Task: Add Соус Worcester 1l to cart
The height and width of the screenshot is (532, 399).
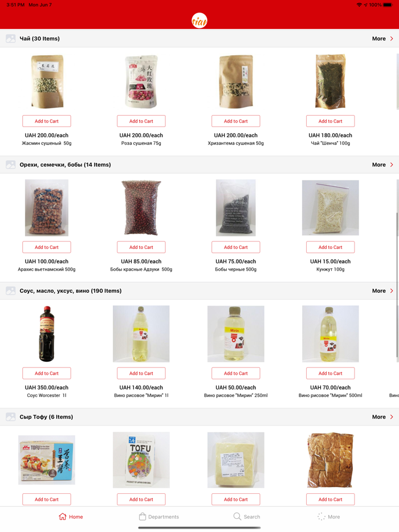Action: click(47, 373)
